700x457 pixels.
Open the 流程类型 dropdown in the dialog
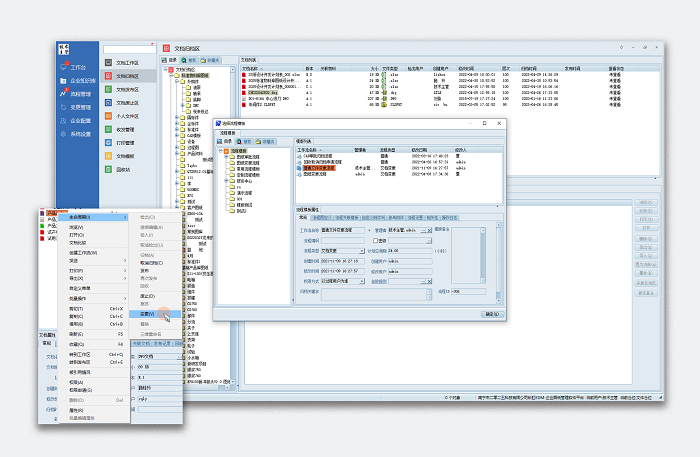(x=362, y=251)
